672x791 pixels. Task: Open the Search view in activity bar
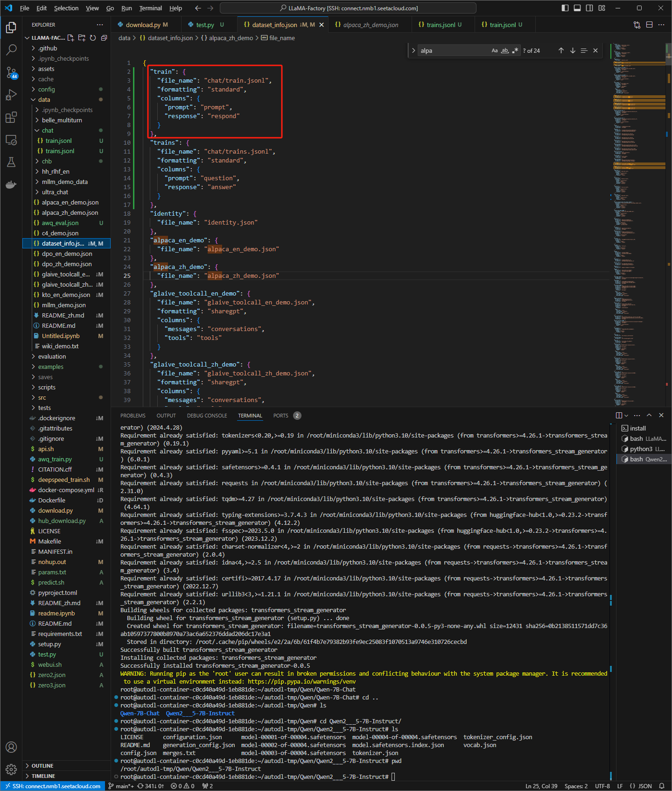tap(11, 49)
